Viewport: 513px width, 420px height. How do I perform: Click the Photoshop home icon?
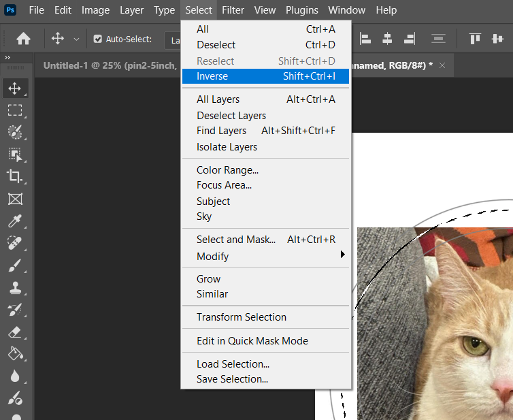(23, 39)
